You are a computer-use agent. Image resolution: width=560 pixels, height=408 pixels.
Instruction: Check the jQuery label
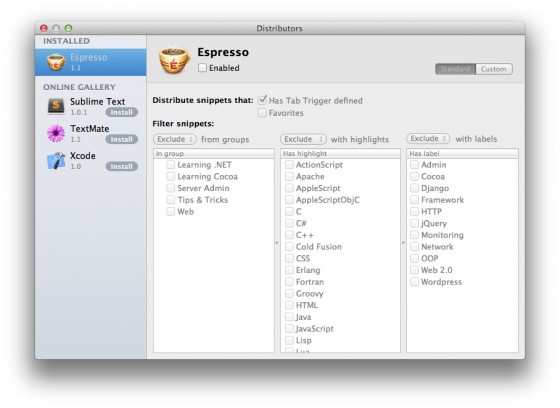(x=414, y=223)
